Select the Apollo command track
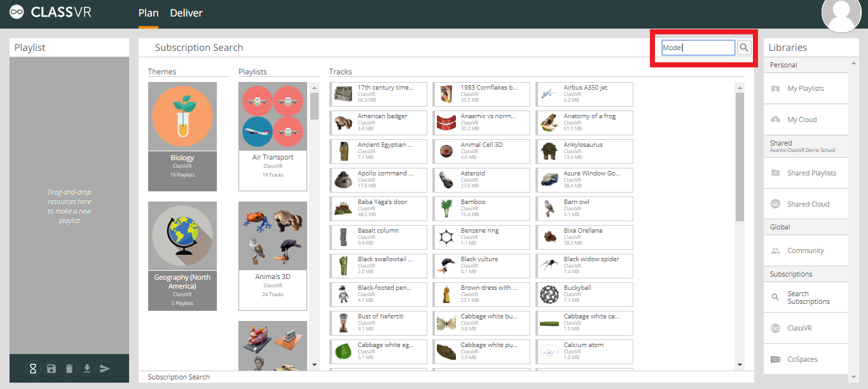868x389 pixels. coord(378,180)
